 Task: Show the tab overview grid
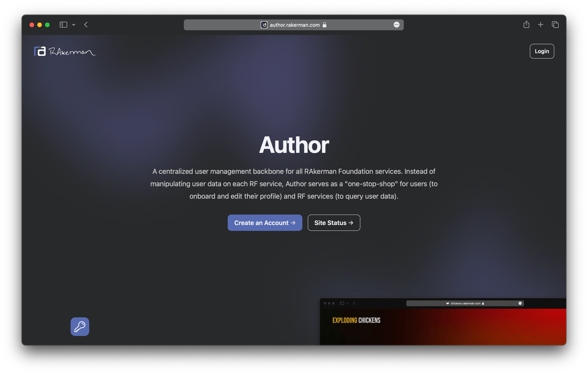(555, 25)
